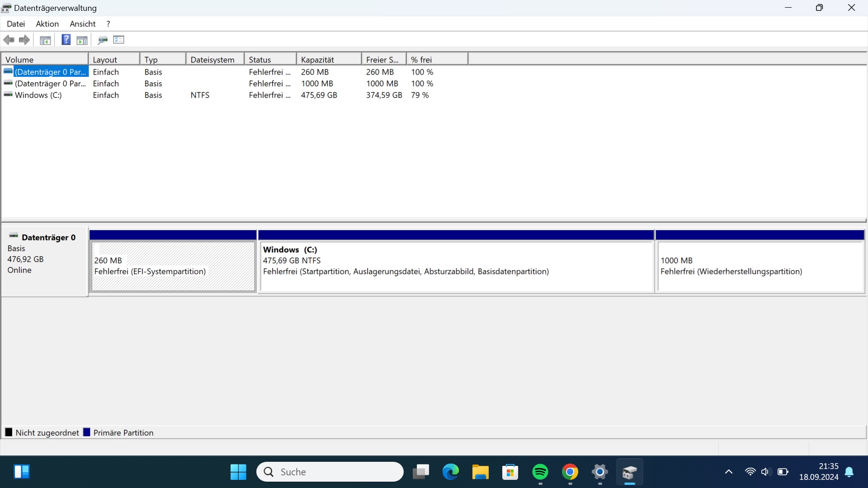Open the Ansicht menu
This screenshot has height=488, width=868.
click(x=83, y=24)
